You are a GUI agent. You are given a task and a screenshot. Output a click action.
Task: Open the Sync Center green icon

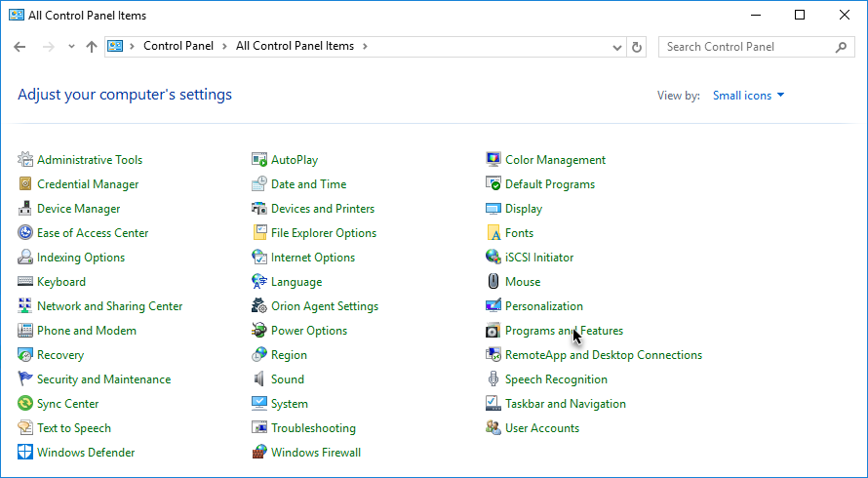pyautogui.click(x=25, y=403)
